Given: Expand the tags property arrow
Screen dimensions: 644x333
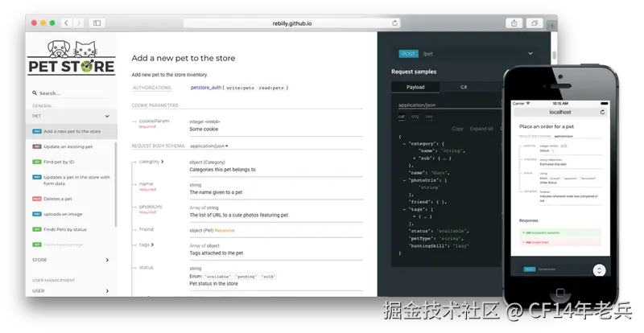Looking at the screenshot, I should (152, 245).
